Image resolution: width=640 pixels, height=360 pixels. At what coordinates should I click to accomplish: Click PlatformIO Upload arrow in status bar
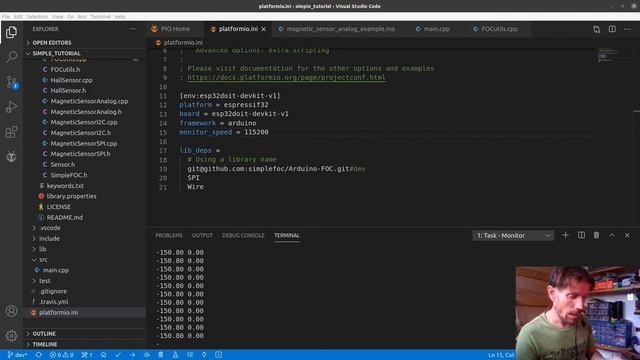[x=132, y=355]
